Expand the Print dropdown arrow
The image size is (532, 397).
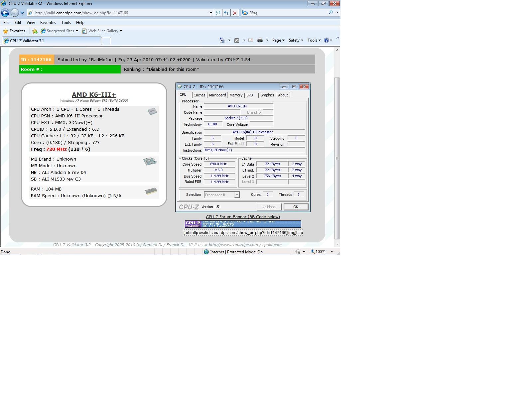pyautogui.click(x=267, y=40)
